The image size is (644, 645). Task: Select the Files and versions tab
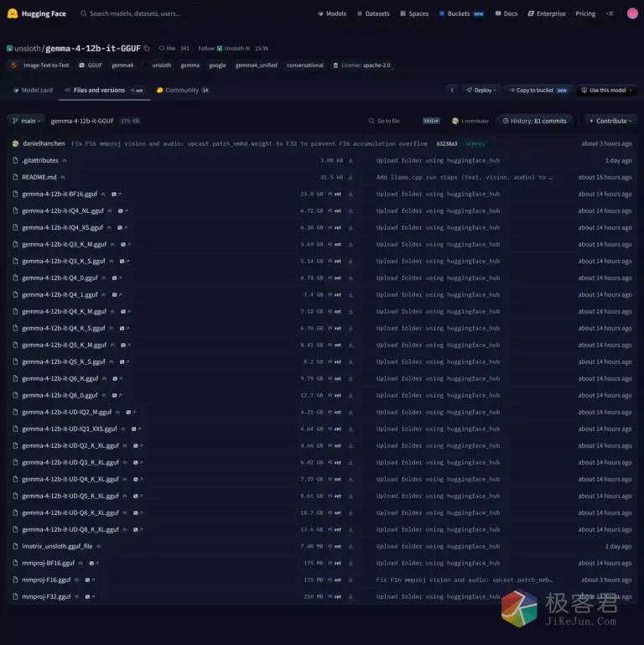coord(105,90)
